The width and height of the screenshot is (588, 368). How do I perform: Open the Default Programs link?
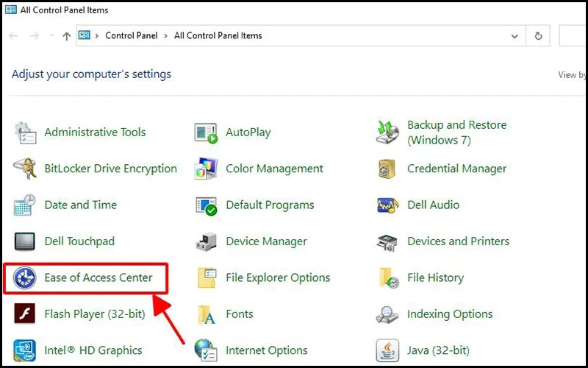point(270,205)
